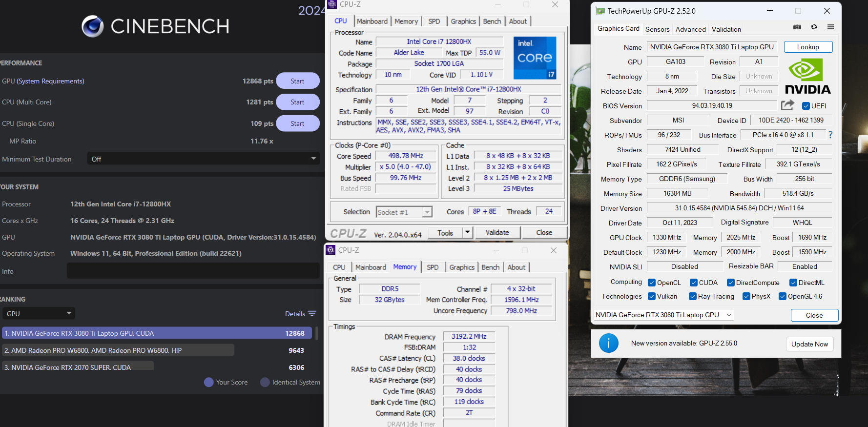Click the Identical System legend circle
868x427 pixels.
[265, 382]
